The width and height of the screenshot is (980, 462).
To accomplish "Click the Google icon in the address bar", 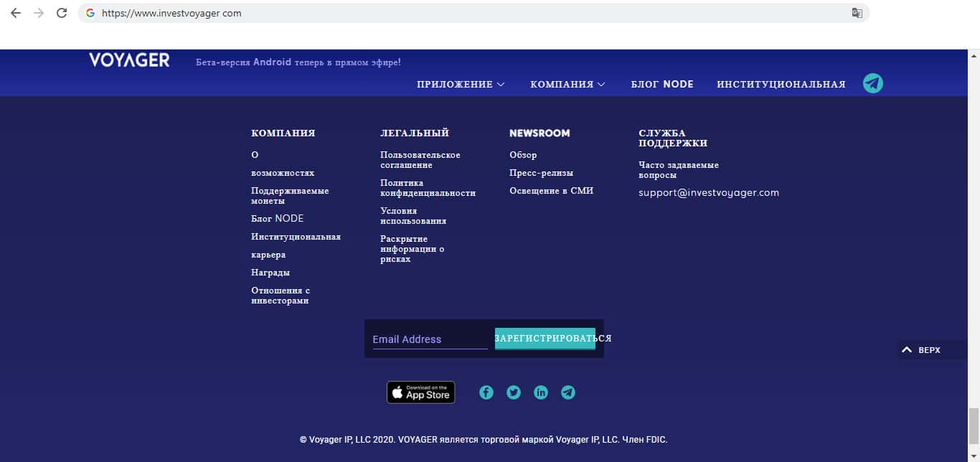I will coord(90,13).
